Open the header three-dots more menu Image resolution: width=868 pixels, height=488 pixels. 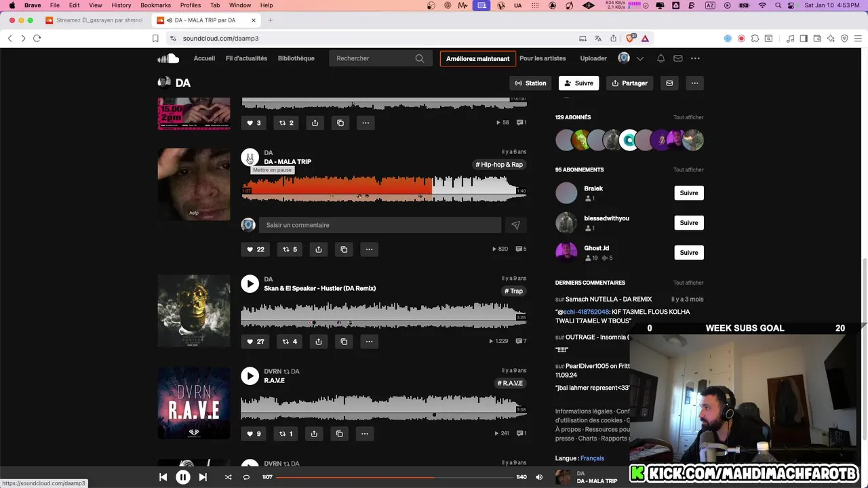[695, 58]
